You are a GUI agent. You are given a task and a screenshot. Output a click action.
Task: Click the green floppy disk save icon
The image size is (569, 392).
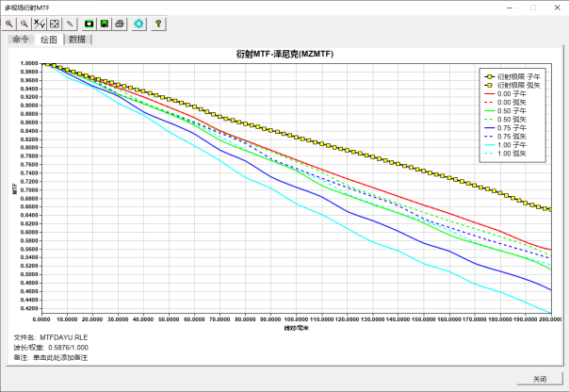click(105, 24)
